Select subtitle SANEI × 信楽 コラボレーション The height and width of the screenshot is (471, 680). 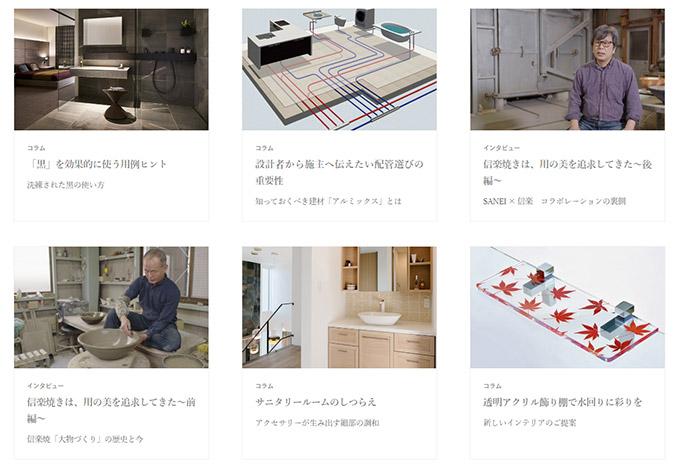click(554, 201)
